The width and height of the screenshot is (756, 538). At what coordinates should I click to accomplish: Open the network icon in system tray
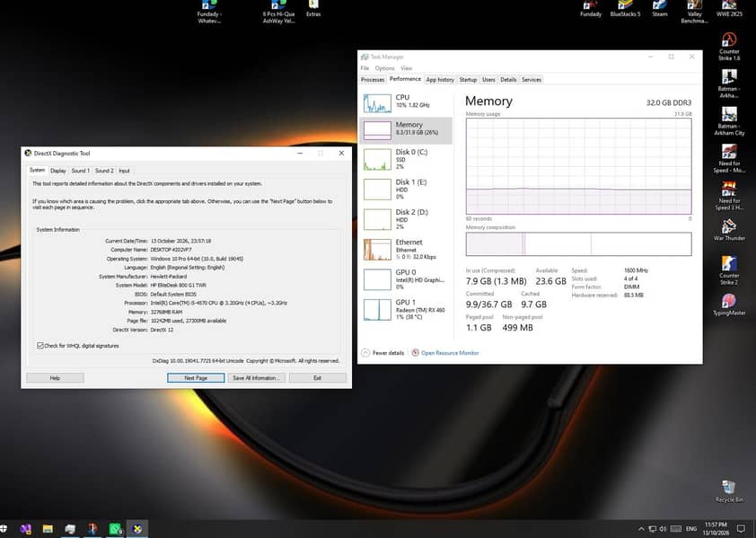653,529
